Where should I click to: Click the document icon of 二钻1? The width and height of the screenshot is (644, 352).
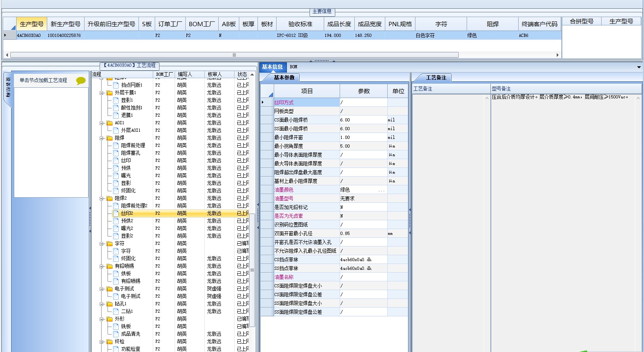pos(116,311)
